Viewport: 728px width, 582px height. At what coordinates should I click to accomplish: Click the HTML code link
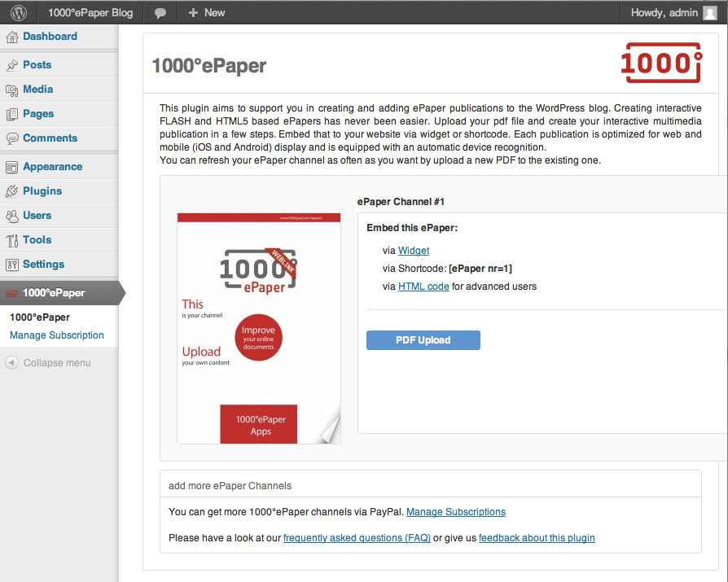tap(423, 287)
